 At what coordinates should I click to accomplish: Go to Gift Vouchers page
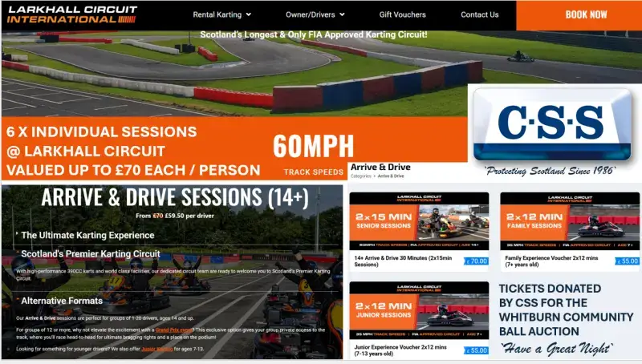(x=402, y=14)
